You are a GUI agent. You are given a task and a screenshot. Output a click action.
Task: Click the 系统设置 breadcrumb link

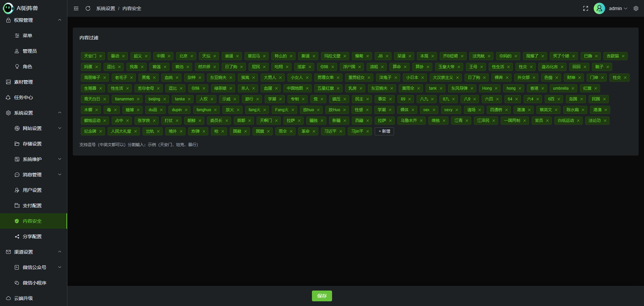106,8
